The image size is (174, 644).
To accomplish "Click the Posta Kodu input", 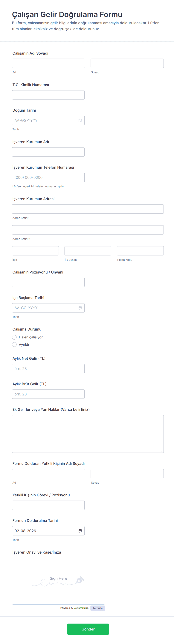I will click(x=140, y=251).
